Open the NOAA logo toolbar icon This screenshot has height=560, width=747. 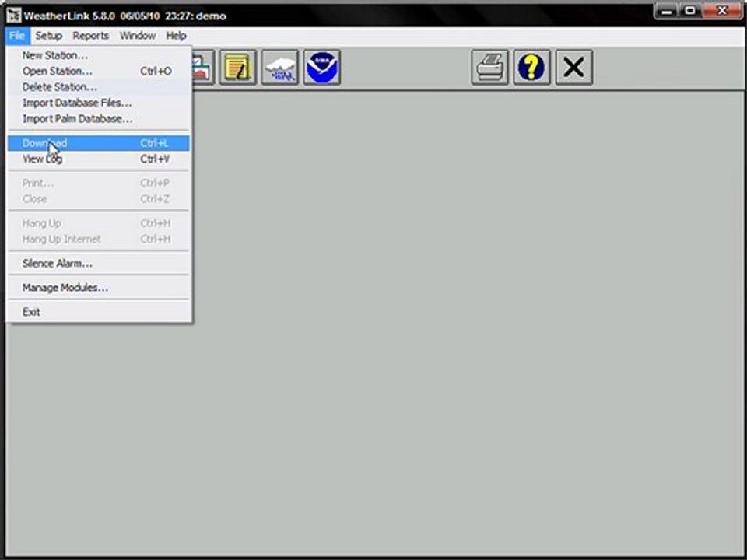click(x=322, y=67)
